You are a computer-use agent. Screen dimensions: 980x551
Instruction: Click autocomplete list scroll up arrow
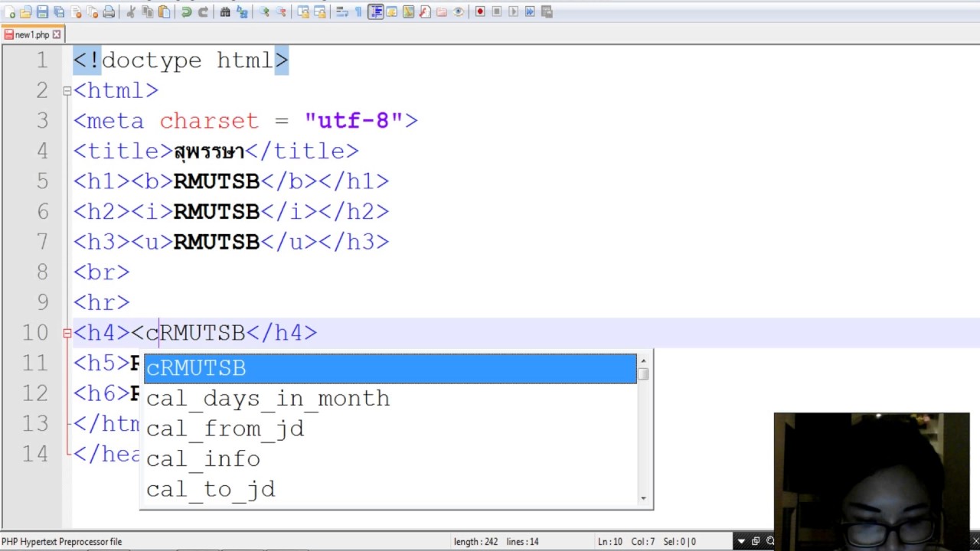click(x=643, y=360)
